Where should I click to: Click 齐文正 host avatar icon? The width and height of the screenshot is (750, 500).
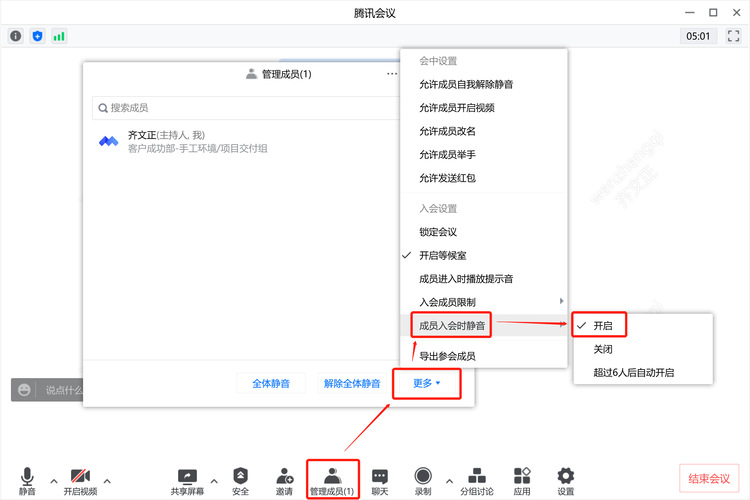coord(109,141)
